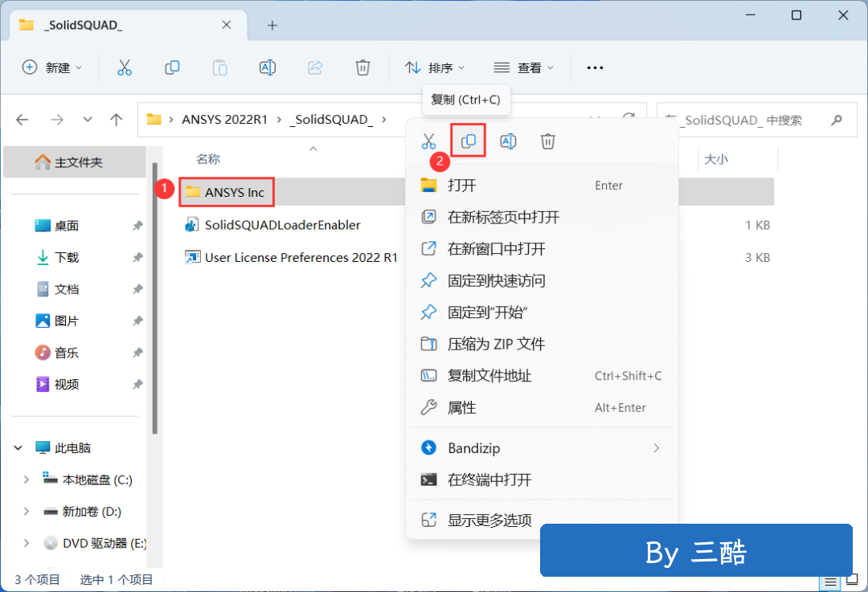868x592 pixels.
Task: Go forward with the right arrow
Action: click(57, 120)
